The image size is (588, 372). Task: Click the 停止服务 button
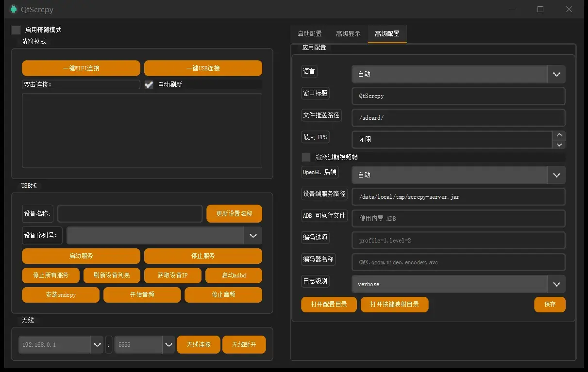(203, 256)
